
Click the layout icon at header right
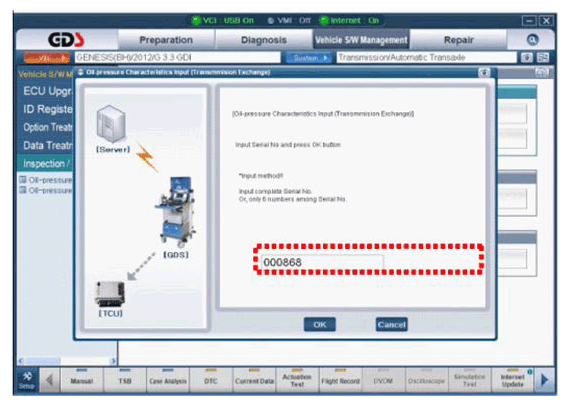pyautogui.click(x=543, y=58)
